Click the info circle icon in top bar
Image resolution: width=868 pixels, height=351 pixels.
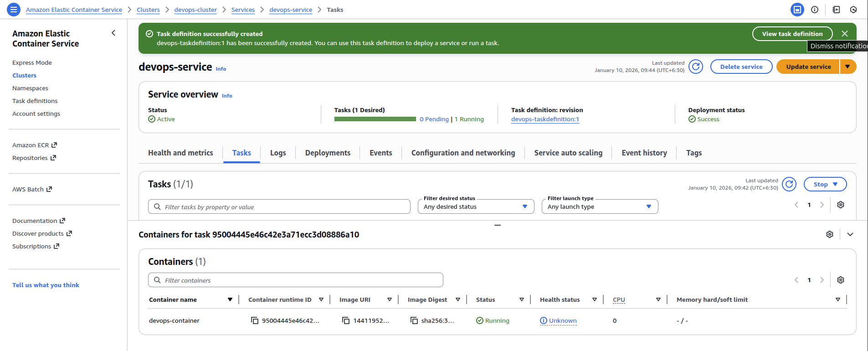tap(815, 10)
